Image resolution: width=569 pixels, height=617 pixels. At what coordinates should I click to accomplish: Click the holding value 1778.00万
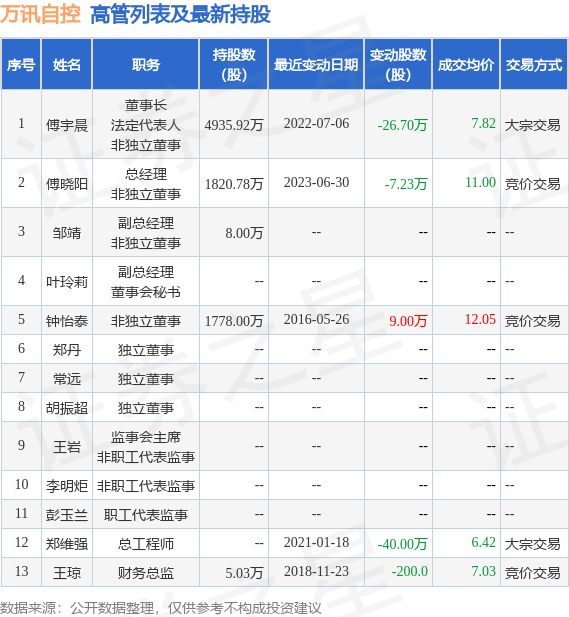[234, 321]
